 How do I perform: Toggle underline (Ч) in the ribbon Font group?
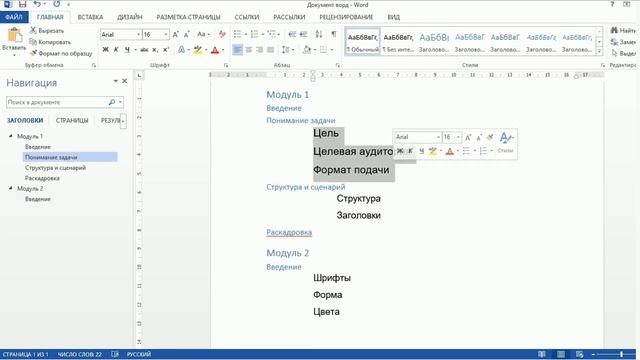pyautogui.click(x=127, y=50)
